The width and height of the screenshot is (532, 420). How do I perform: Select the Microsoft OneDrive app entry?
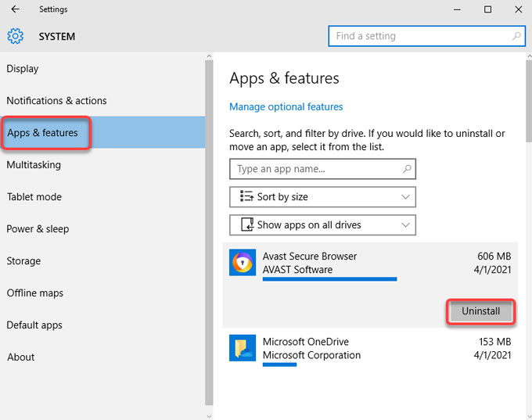click(x=370, y=349)
